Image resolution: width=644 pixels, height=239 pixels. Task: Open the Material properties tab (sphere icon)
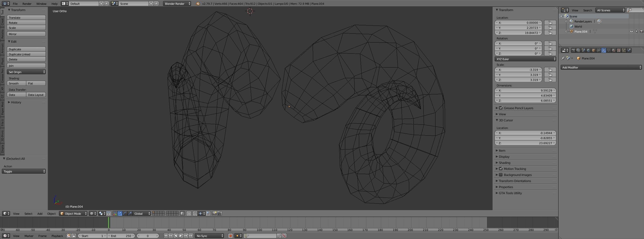(614, 50)
